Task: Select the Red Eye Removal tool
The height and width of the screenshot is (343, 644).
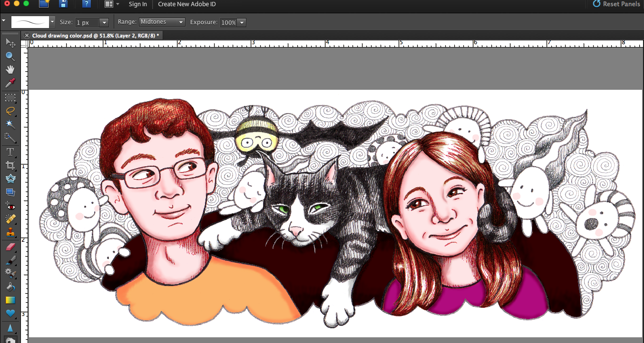Action: pyautogui.click(x=10, y=206)
